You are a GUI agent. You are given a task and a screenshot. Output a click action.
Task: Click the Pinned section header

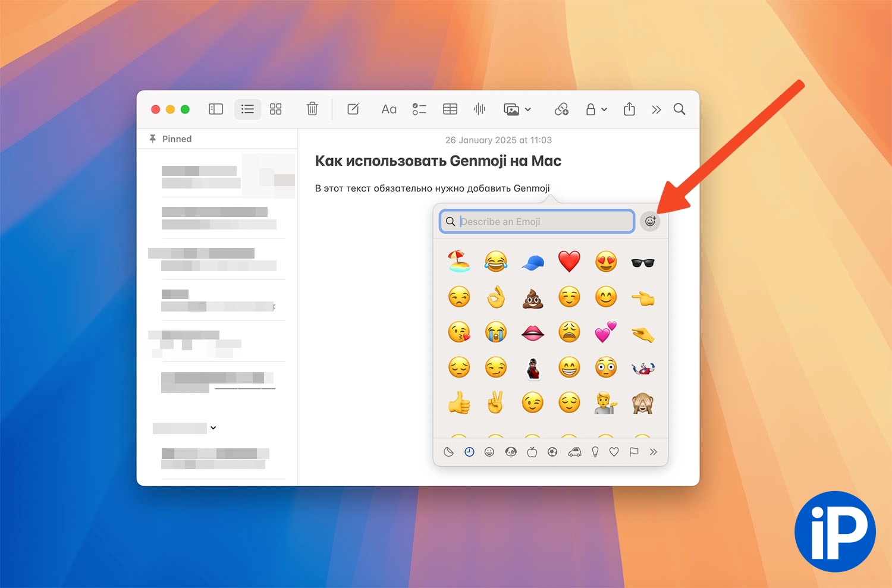(177, 139)
